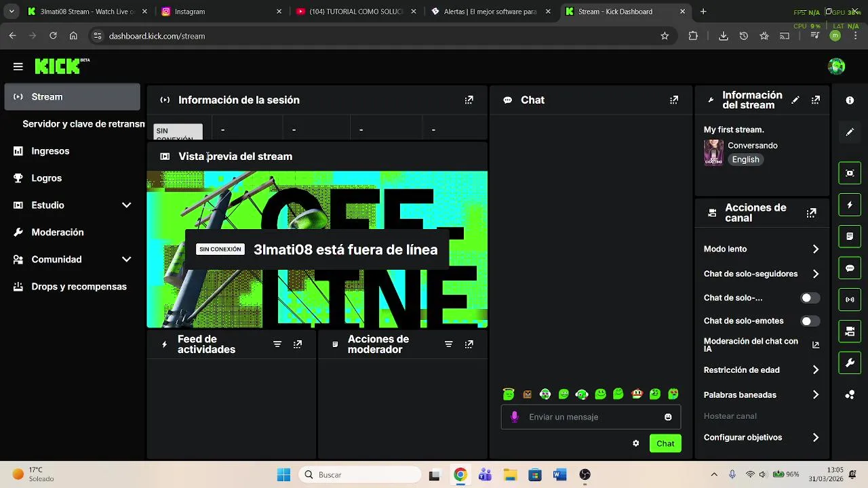Click the browser address bar URL

157,36
